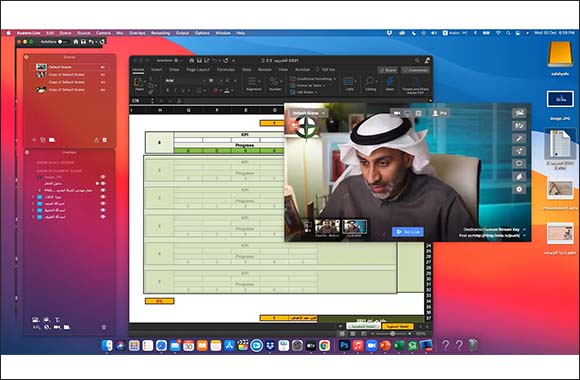Select the second camera thumbnail in preview
This screenshot has width=580, height=380.
coord(354,226)
